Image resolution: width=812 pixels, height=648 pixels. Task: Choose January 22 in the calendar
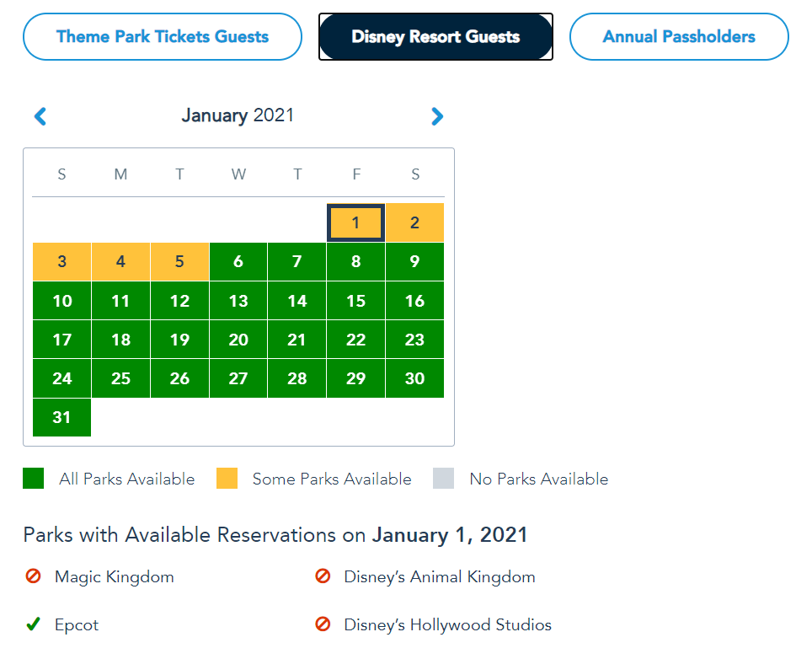[355, 340]
